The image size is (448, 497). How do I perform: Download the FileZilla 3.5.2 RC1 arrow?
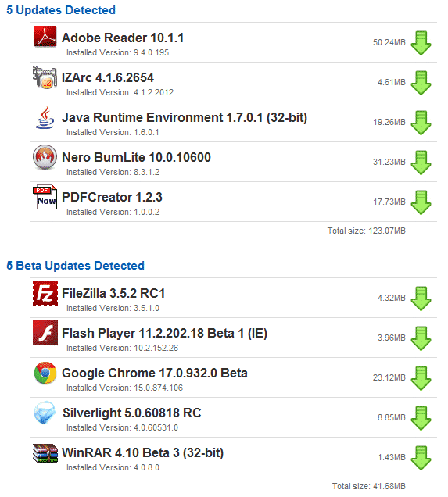pyautogui.click(x=421, y=299)
